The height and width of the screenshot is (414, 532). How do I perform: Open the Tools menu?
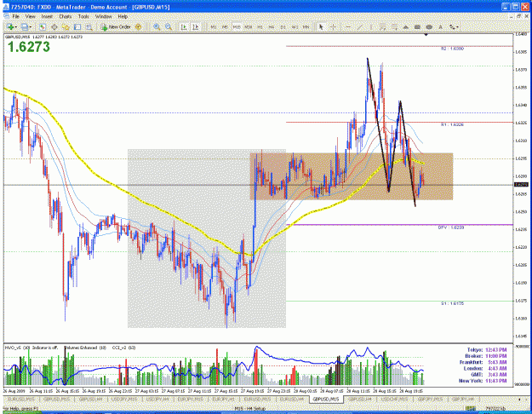[x=83, y=16]
